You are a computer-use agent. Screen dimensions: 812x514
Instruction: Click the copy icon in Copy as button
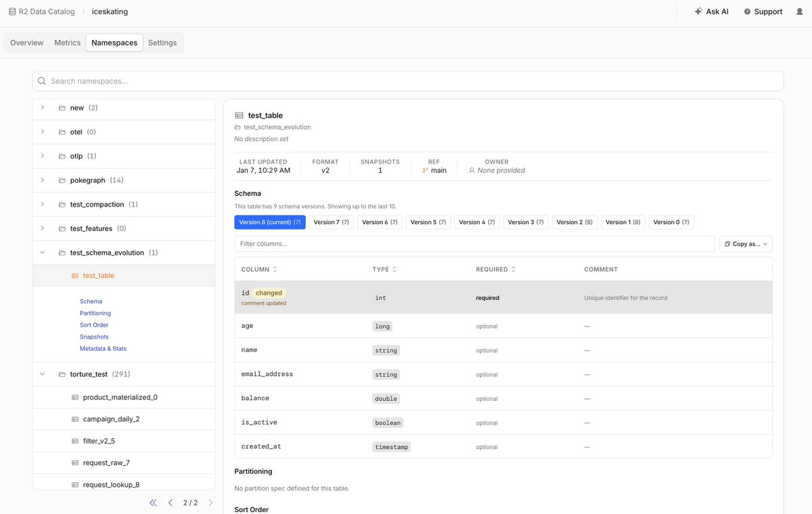click(727, 244)
